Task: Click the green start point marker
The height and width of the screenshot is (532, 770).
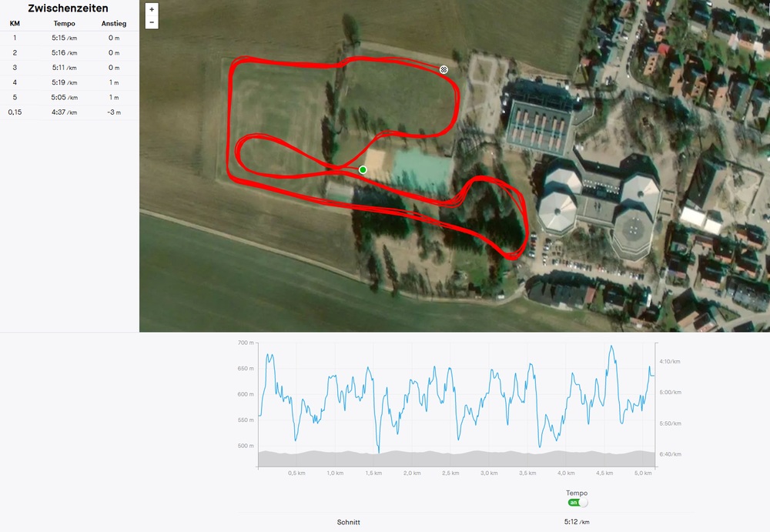Action: (363, 170)
